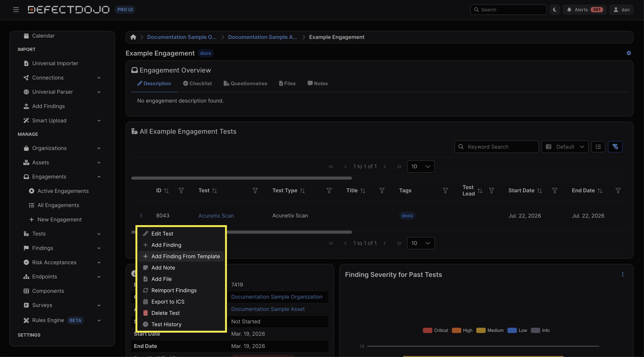Screen dimensions: 644x357
Task: Open Alerts notifications with 861 badge
Action: tap(585, 9)
